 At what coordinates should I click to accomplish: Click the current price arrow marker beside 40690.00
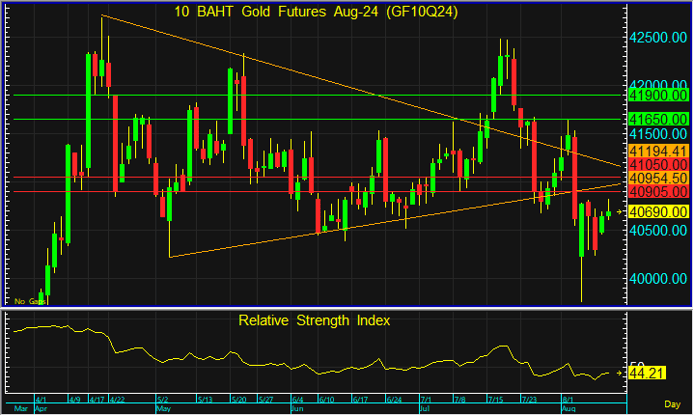point(622,212)
